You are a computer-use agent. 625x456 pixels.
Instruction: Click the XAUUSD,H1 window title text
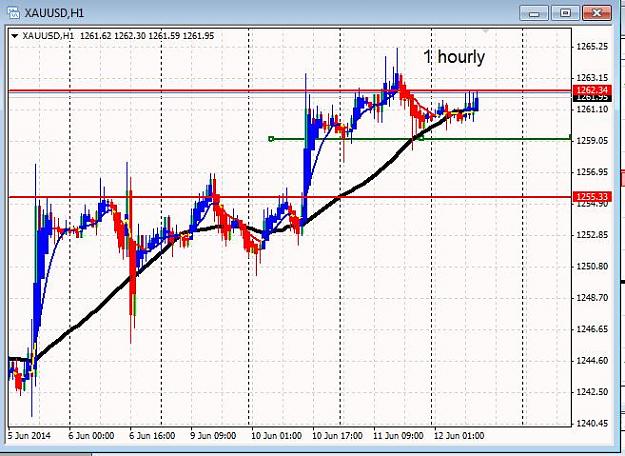click(x=54, y=13)
